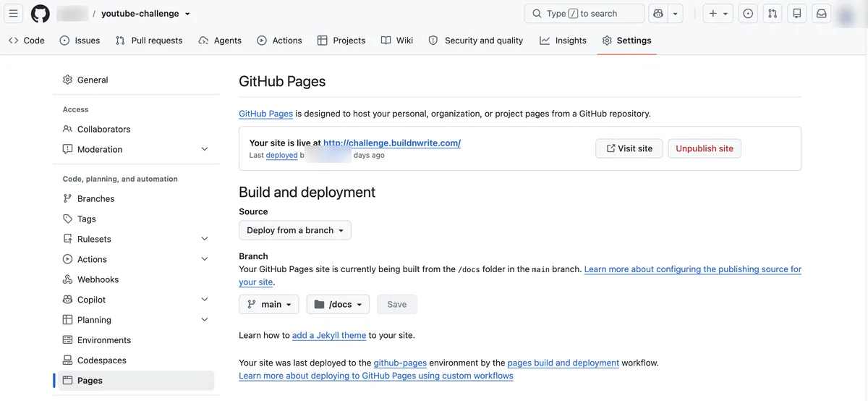Switch to the Projects tab

(x=341, y=41)
